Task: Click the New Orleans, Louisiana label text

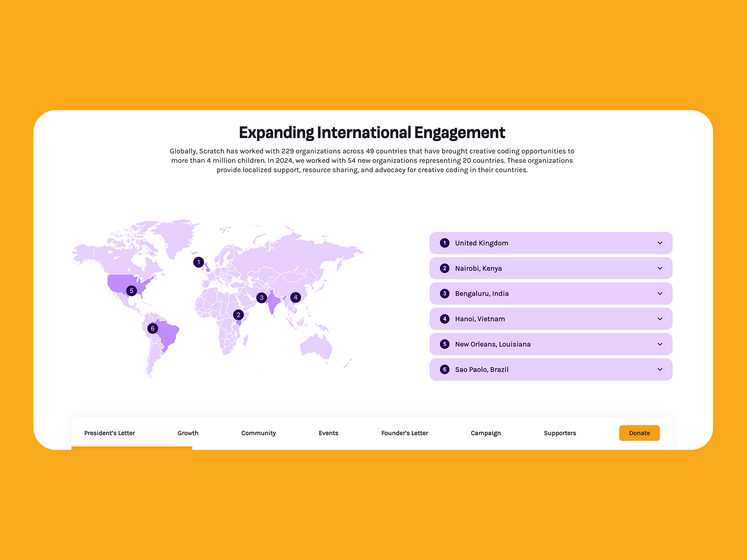Action: (493, 344)
